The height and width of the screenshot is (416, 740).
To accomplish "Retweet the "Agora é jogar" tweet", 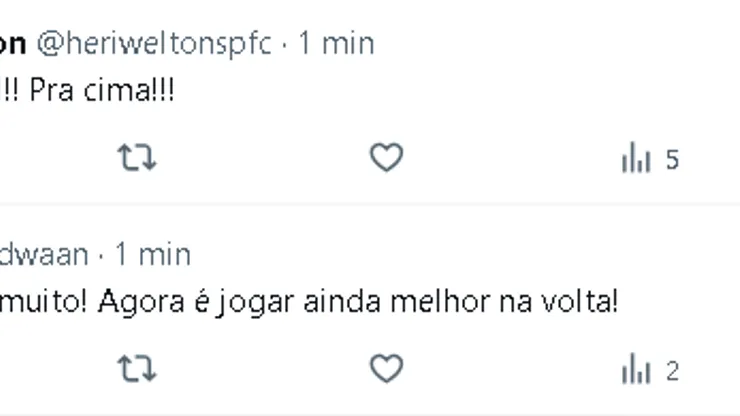I will pyautogui.click(x=137, y=369).
